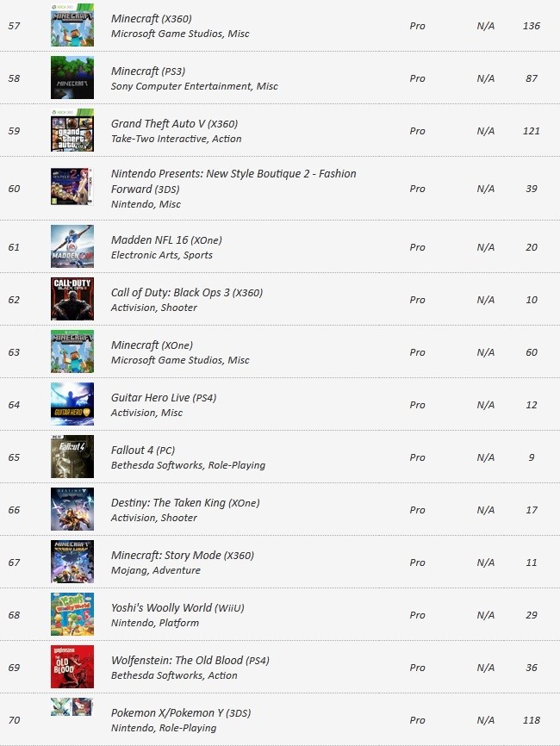560x746 pixels.
Task: Open the Minecraft (XOne) title link
Action: (152, 345)
